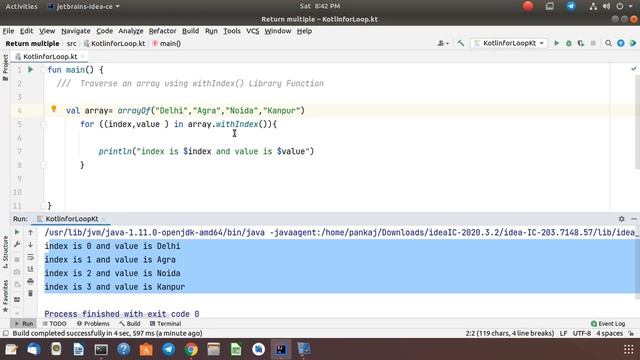
Task: Collapse the for loop fold marker at line 5
Action: point(43,124)
